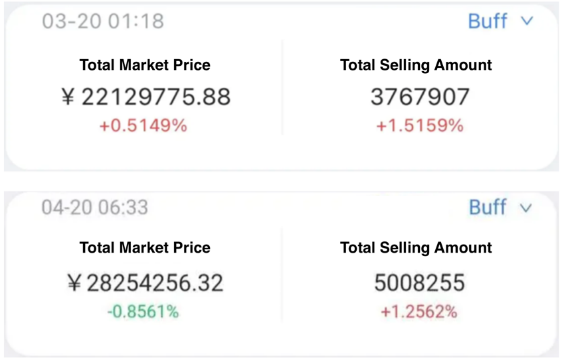Click the green -0.8561% change percentage
The height and width of the screenshot is (361, 564).
click(x=143, y=312)
